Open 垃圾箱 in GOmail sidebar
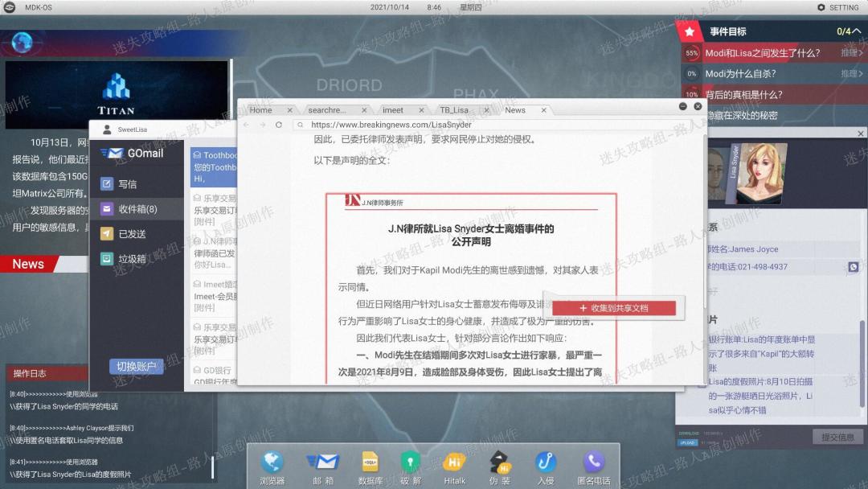868x489 pixels. click(137, 259)
